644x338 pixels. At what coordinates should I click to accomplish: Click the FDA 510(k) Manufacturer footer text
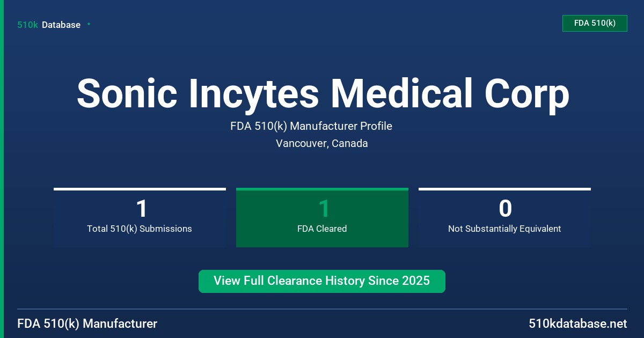click(87, 324)
